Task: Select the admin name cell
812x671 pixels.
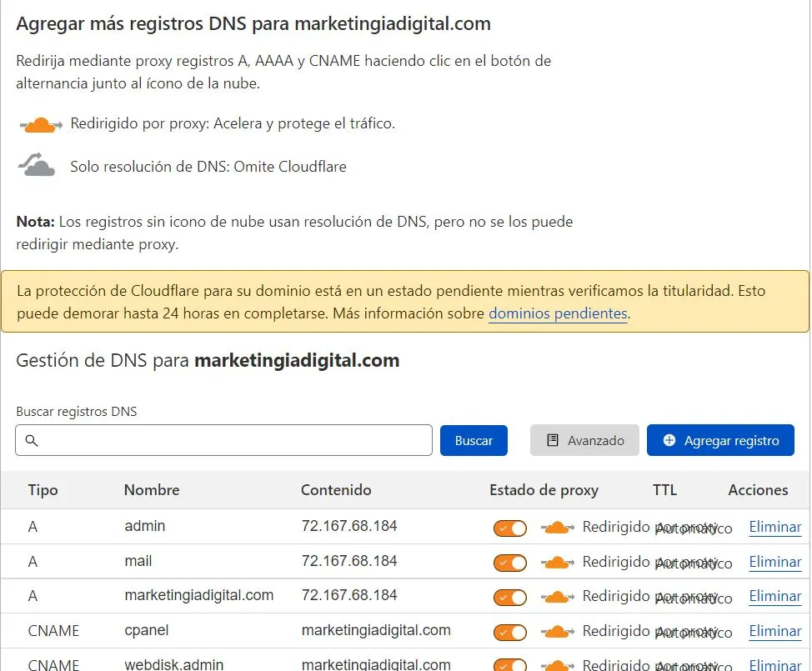Action: (x=145, y=526)
